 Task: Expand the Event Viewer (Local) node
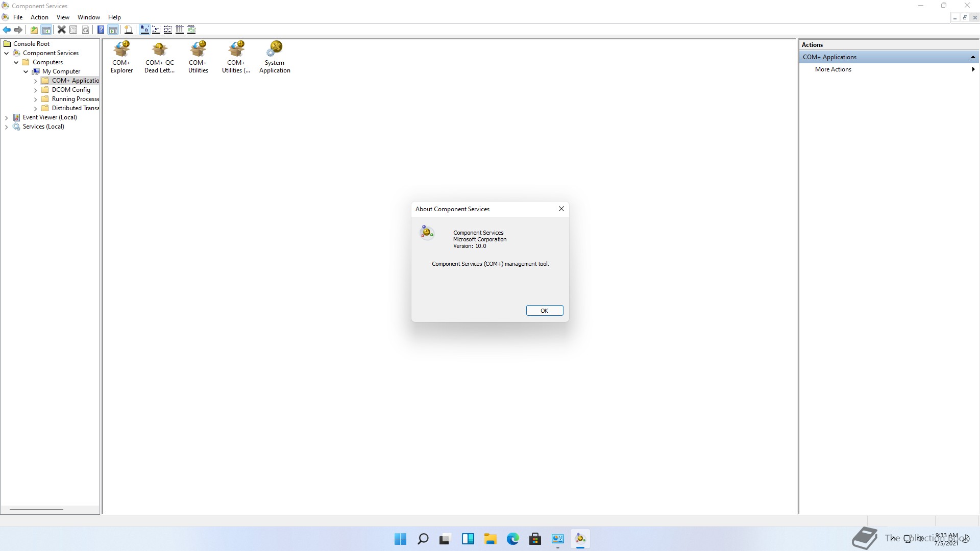tap(7, 117)
